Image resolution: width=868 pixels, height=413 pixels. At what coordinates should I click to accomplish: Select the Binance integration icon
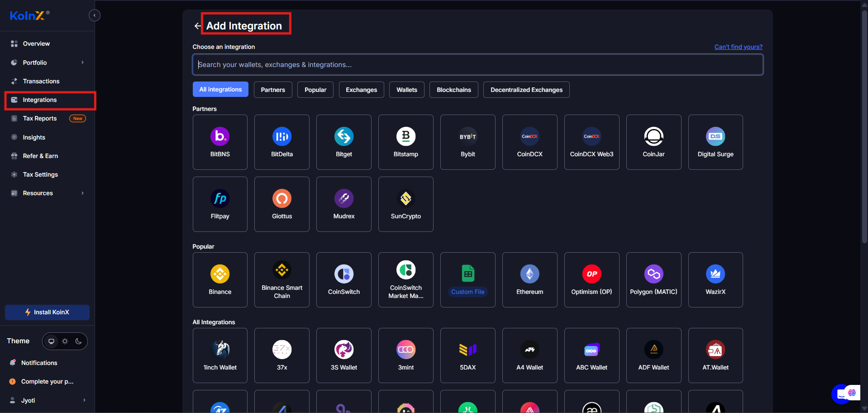point(220,279)
